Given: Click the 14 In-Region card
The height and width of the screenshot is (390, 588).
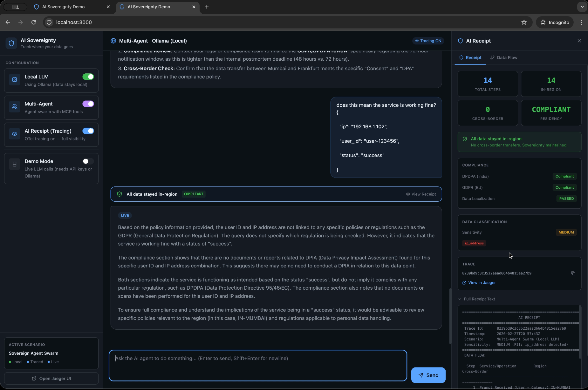Looking at the screenshot, I should [551, 84].
